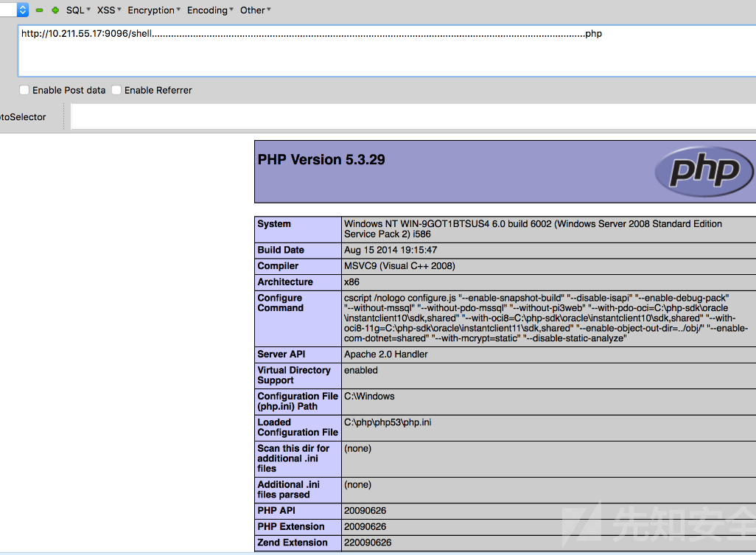Open the blue select stepper dropdown
This screenshot has width=756, height=555.
pos(23,10)
